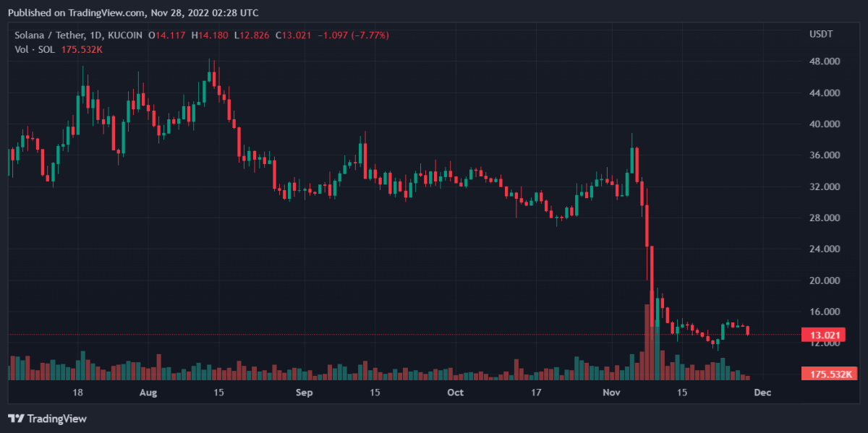868x433 pixels.
Task: Jump to Aug on the time axis
Action: 148,393
